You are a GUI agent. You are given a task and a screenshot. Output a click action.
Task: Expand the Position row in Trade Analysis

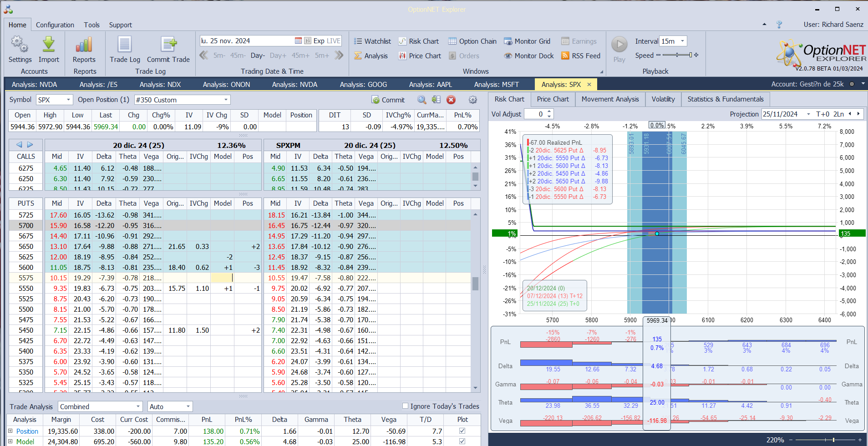coord(10,431)
